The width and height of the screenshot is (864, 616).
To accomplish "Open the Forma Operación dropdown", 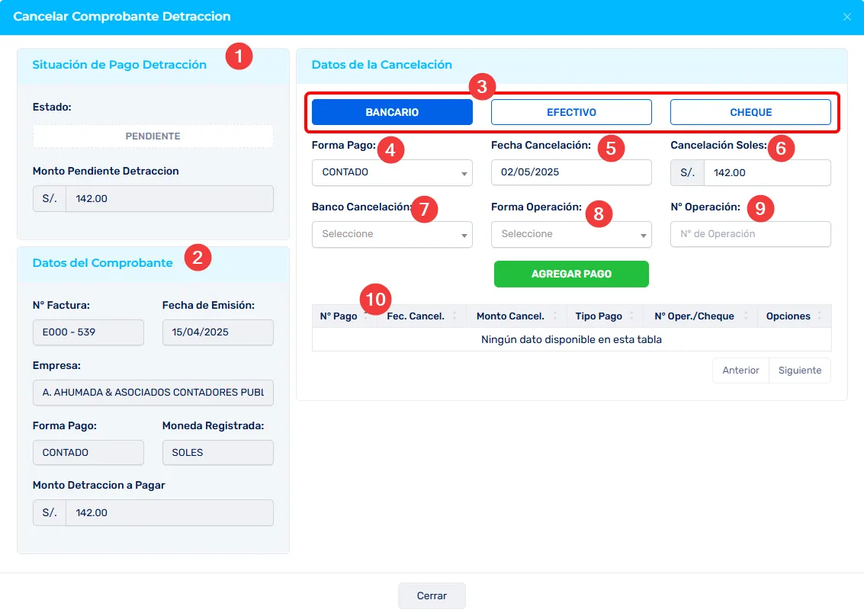I will [571, 234].
